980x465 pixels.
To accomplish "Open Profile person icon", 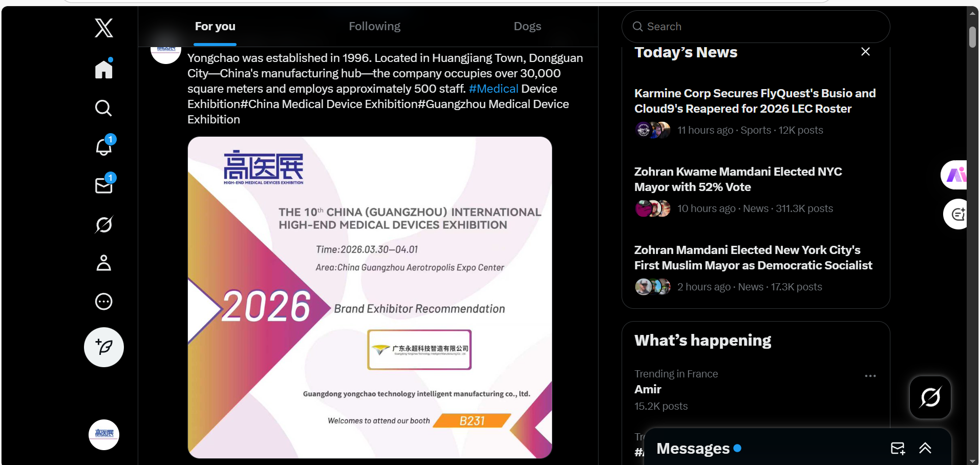I will pos(104,263).
